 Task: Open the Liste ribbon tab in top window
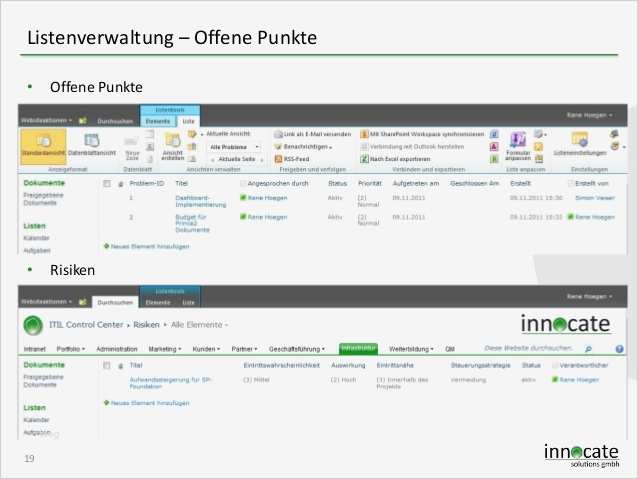click(188, 121)
